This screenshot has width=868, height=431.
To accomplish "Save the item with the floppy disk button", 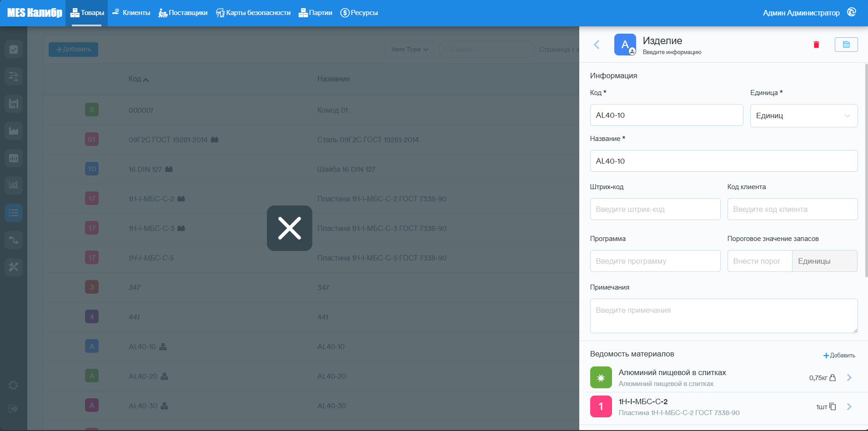I will coord(846,45).
